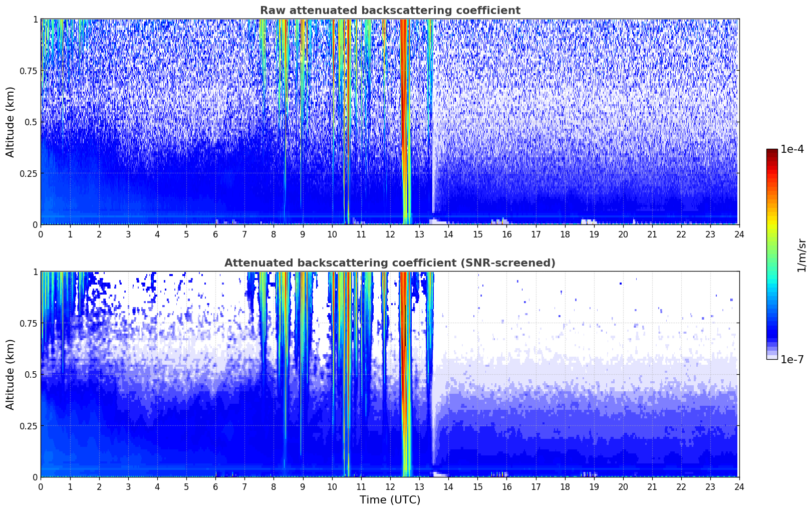Click hour tick '6' under raw plot
This screenshot has height=511, width=812.
tap(215, 234)
